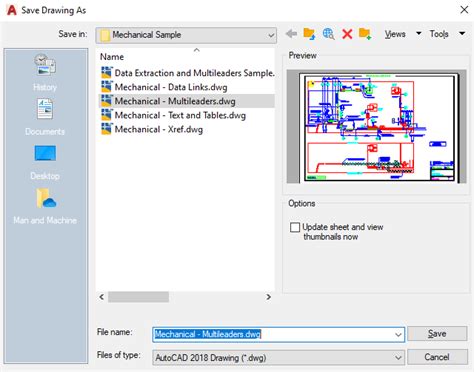Close the Save Drawing As dialog

[x=464, y=10]
